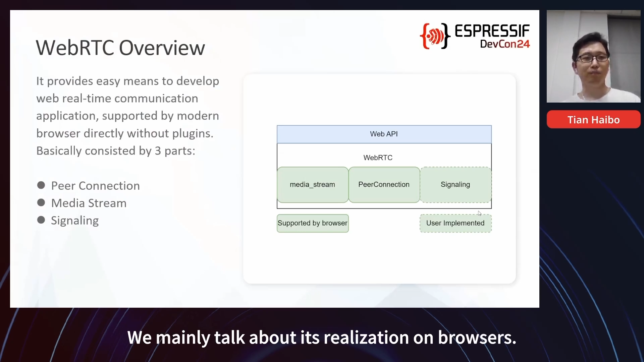Viewport: 644px width, 362px height.
Task: Click the User Implemented legend box
Action: click(455, 223)
